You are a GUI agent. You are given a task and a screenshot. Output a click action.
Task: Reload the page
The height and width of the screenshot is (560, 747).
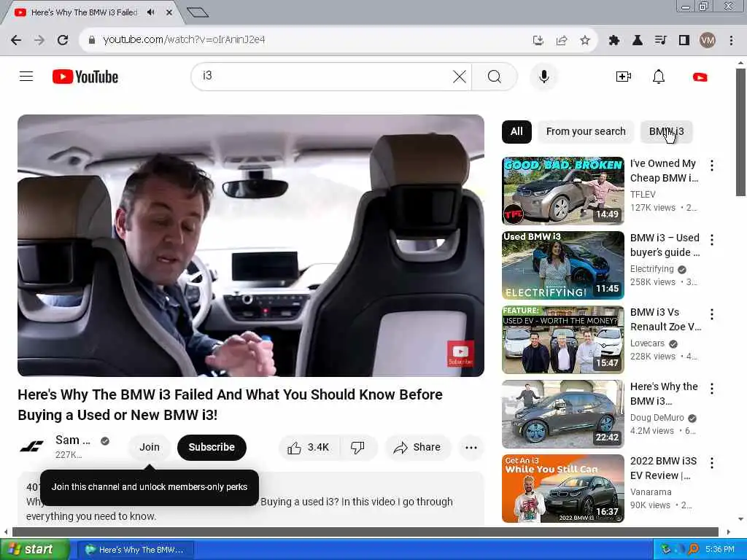tap(63, 40)
